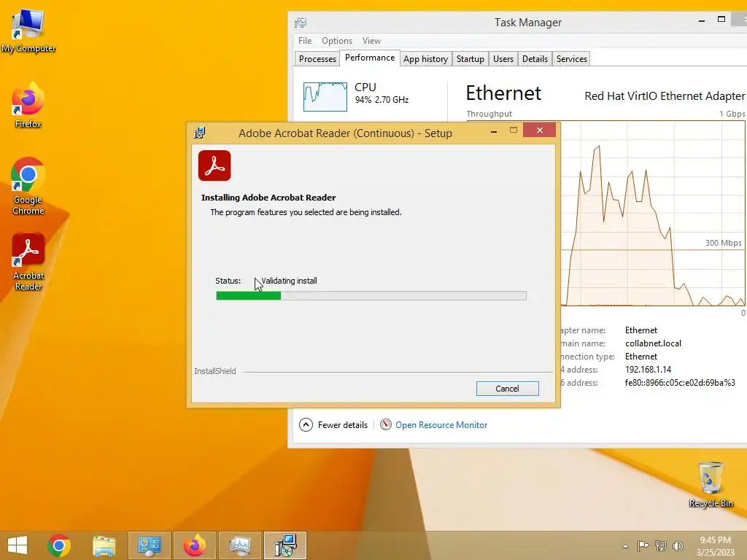Switch to the Services tab
This screenshot has width=747, height=560.
pyautogui.click(x=571, y=58)
